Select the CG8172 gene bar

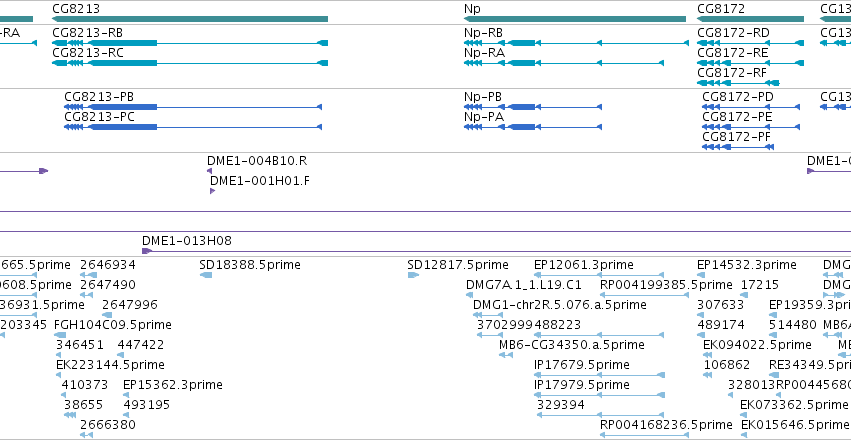pos(750,19)
